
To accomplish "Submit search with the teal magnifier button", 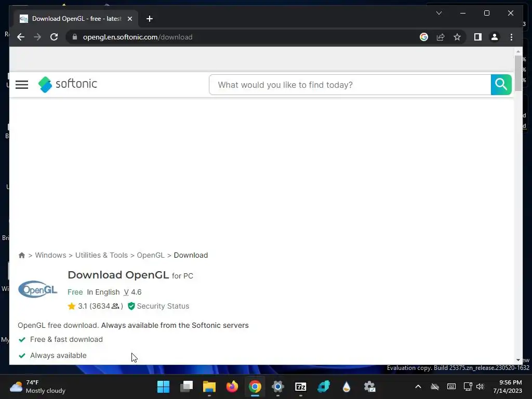I will [x=501, y=85].
